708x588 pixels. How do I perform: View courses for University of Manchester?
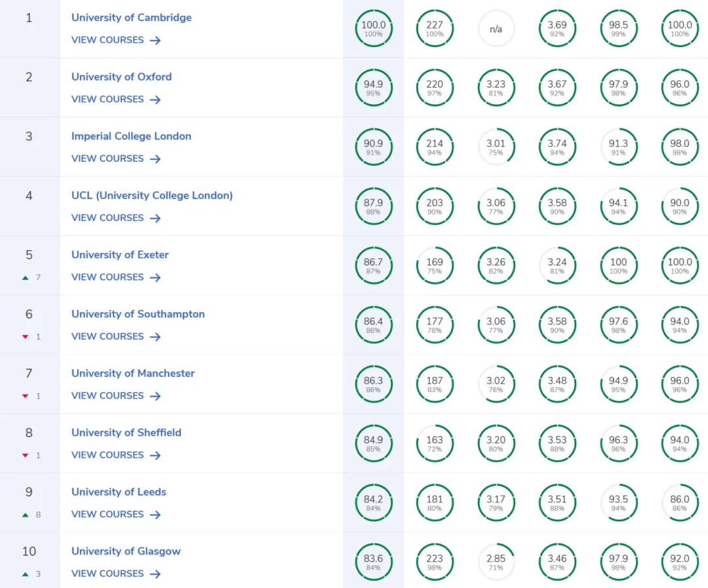(108, 396)
